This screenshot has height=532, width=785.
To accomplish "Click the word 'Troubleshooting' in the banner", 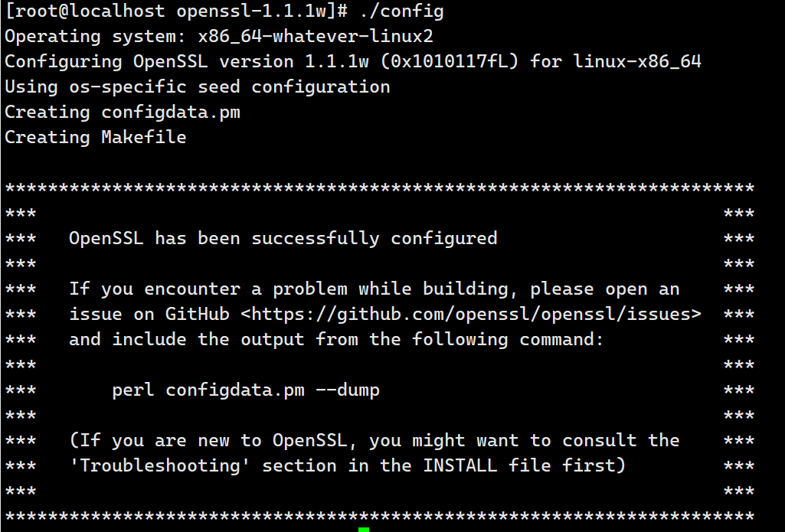I will pyautogui.click(x=160, y=465).
